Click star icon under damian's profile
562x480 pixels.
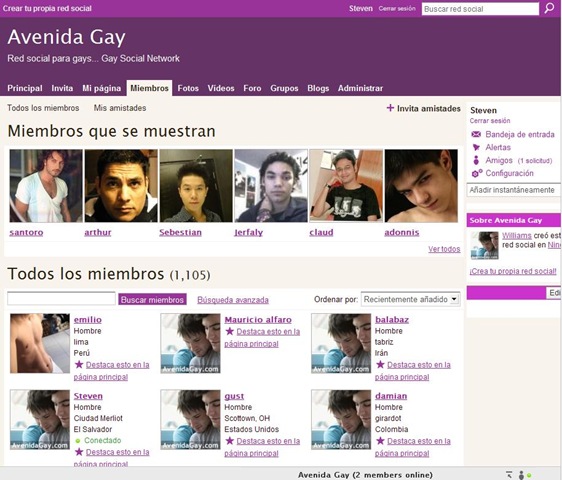tap(380, 441)
